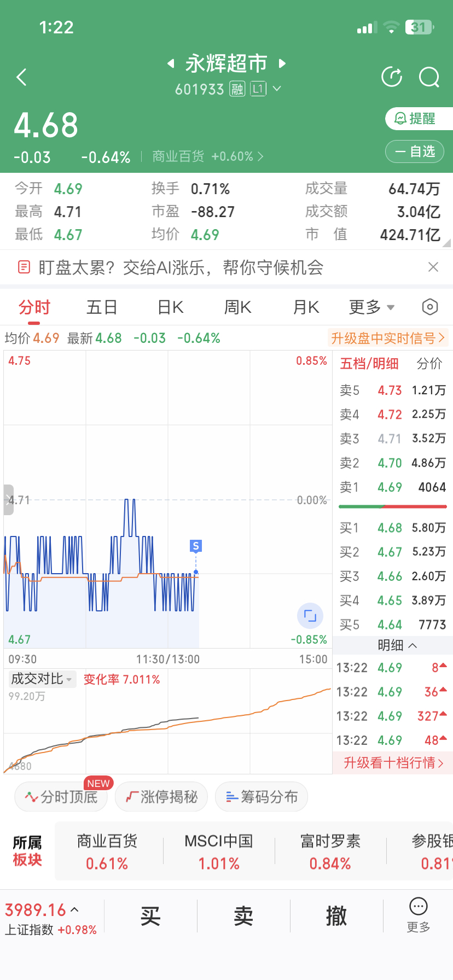Select 卖4 4.72 order row

(x=393, y=415)
